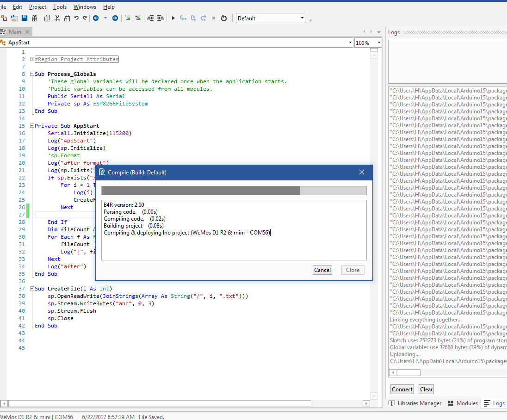The height and width of the screenshot is (420, 507).
Task: Click the Logs horizontal scrollbar thumb
Action: pyautogui.click(x=408, y=372)
